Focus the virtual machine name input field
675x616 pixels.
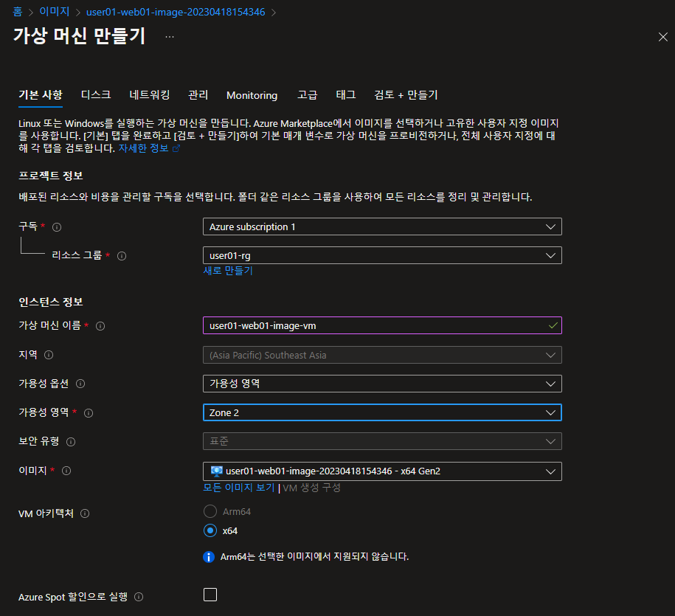pos(382,325)
